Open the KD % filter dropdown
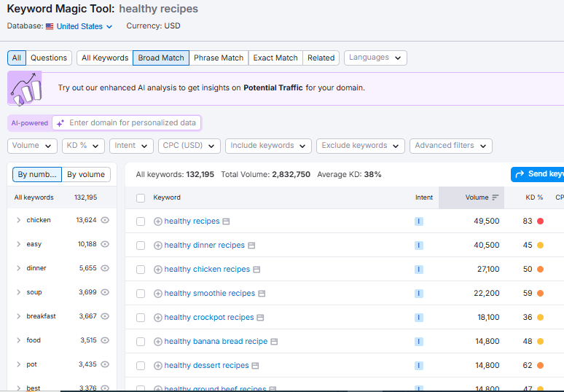Screen dimensions: 564x392 point(83,146)
